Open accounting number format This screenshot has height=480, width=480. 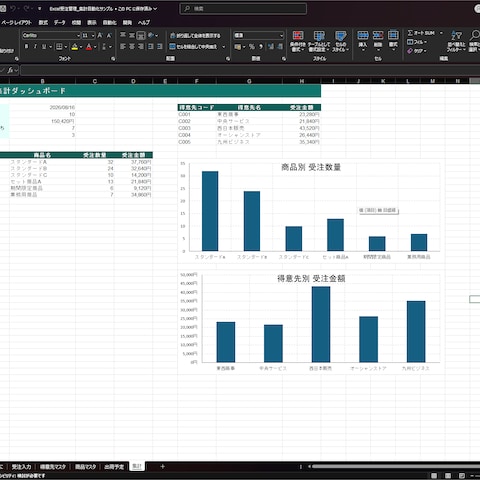click(x=238, y=47)
